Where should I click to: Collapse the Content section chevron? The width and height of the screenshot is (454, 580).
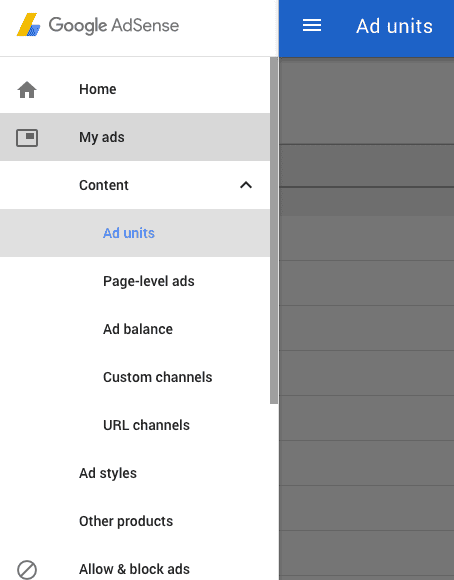click(x=246, y=185)
